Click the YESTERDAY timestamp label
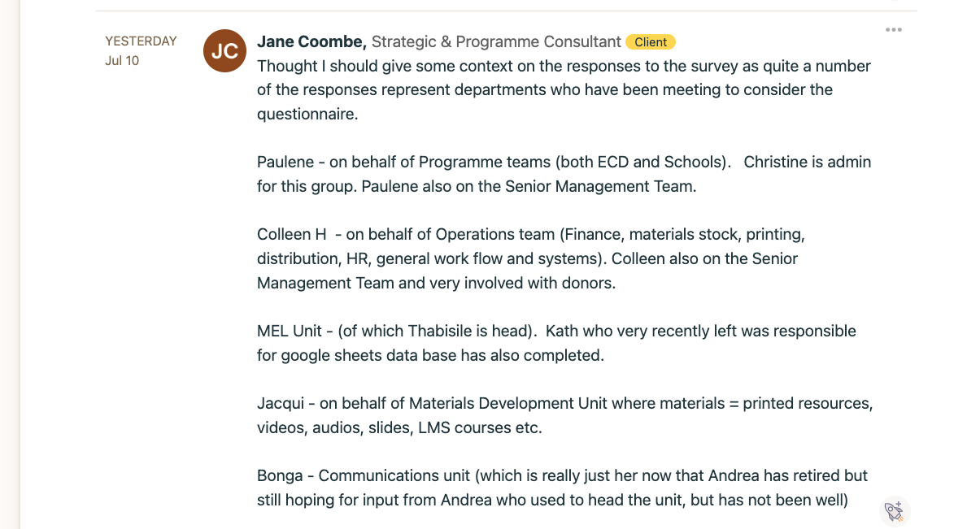This screenshot has width=980, height=529. point(141,41)
